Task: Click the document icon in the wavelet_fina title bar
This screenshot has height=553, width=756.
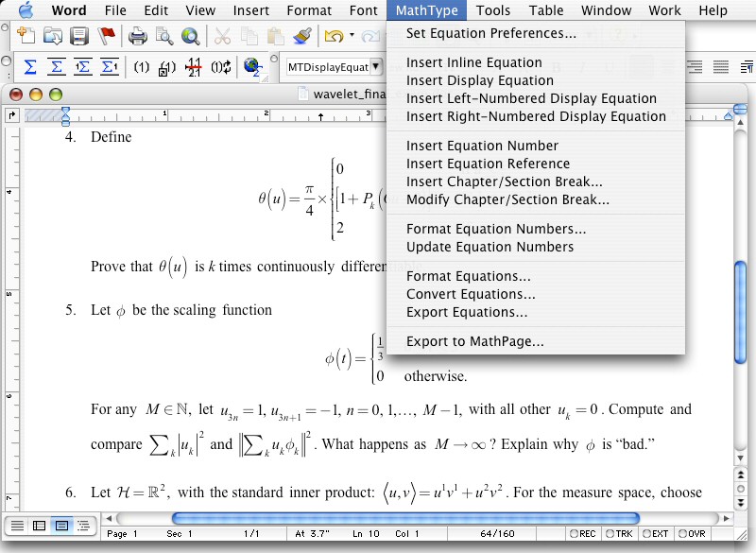Action: (303, 94)
